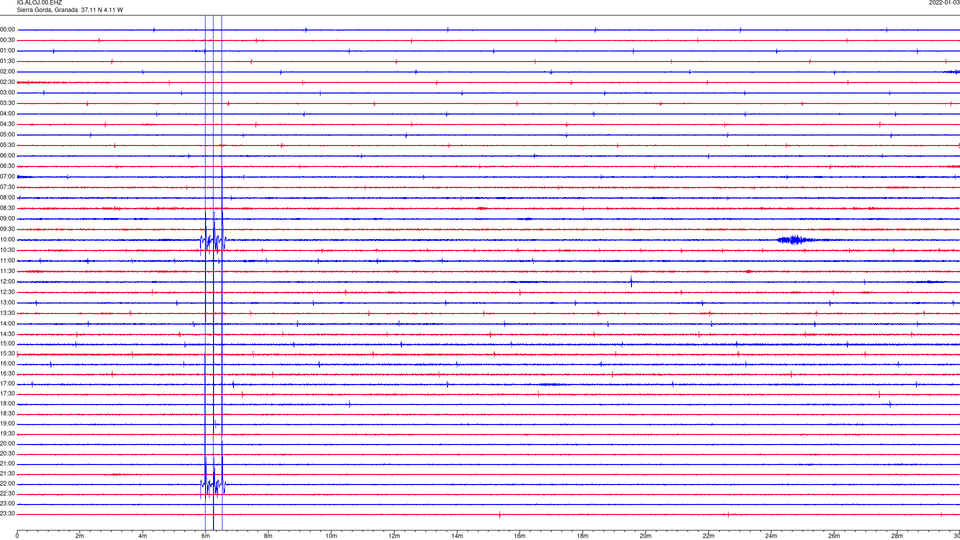Screen dimensions: 960x540
Task: Select the 00:30 time label
Action: pyautogui.click(x=8, y=40)
